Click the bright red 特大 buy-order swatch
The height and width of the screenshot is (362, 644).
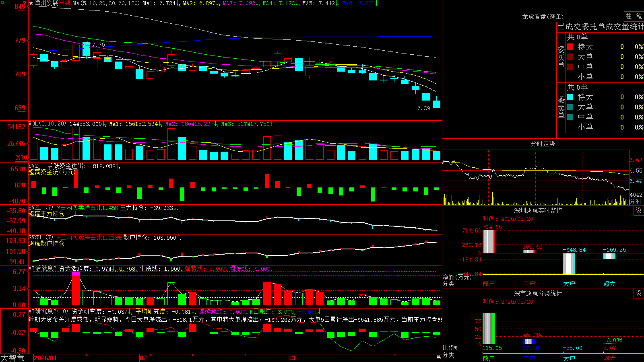pyautogui.click(x=570, y=47)
